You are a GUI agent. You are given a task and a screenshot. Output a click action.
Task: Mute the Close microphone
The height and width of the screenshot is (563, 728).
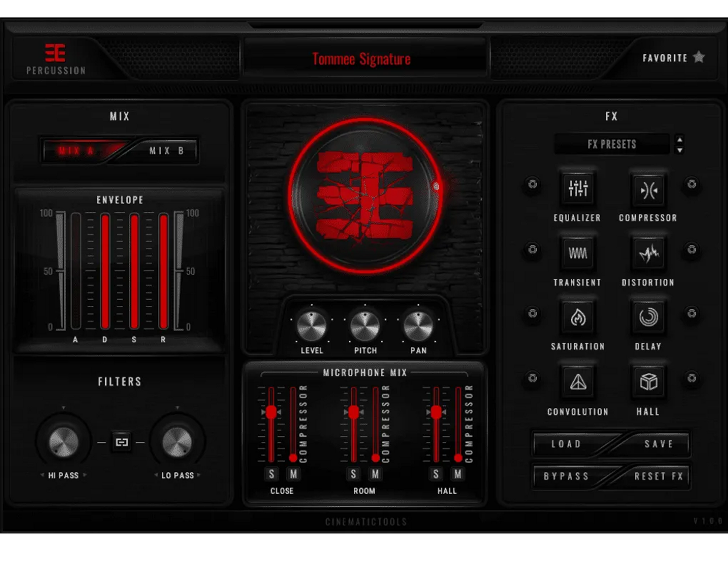pos(293,474)
